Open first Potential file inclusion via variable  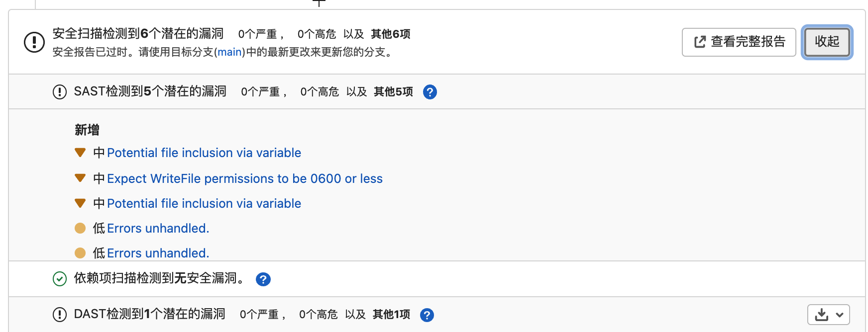tap(204, 153)
